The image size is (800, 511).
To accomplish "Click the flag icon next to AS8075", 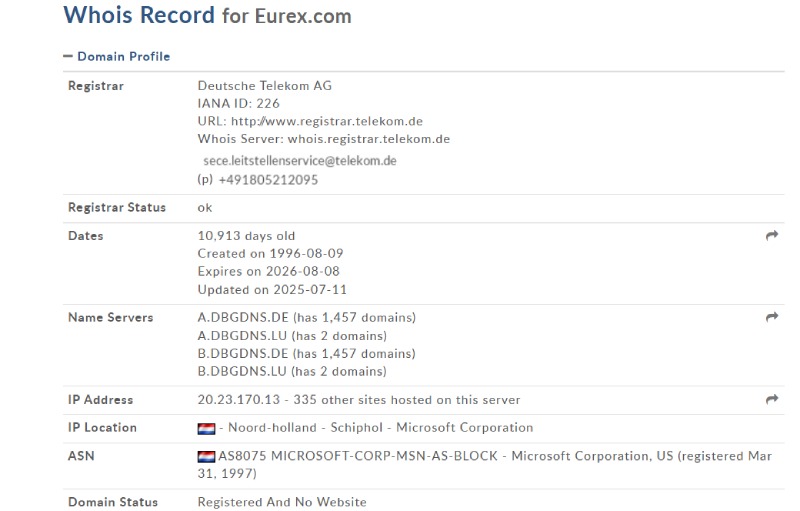I will coord(206,456).
